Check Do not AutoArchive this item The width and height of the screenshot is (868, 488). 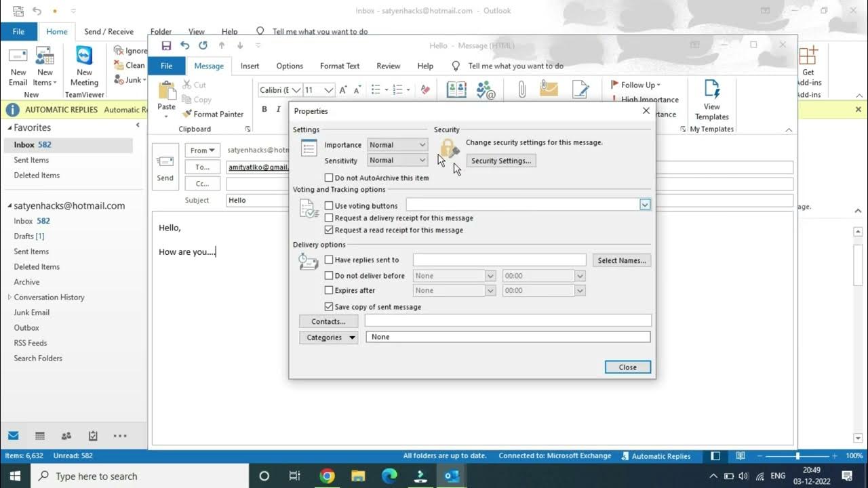pos(329,178)
